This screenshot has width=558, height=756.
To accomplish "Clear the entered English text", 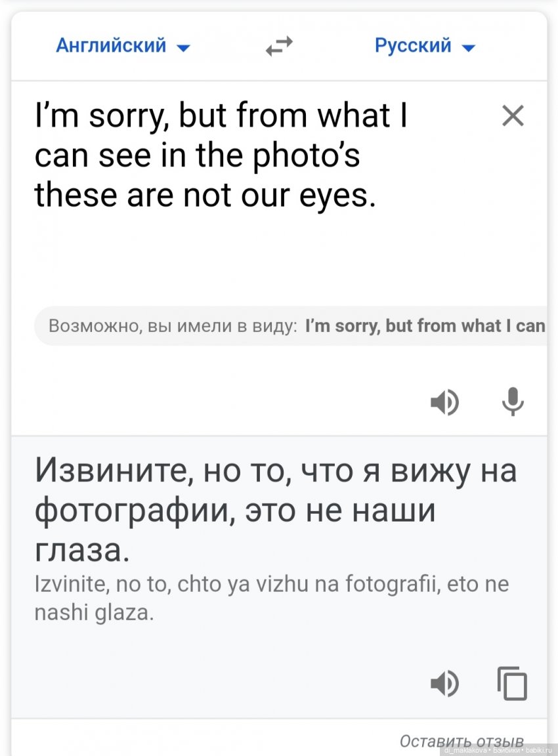I will tap(513, 116).
